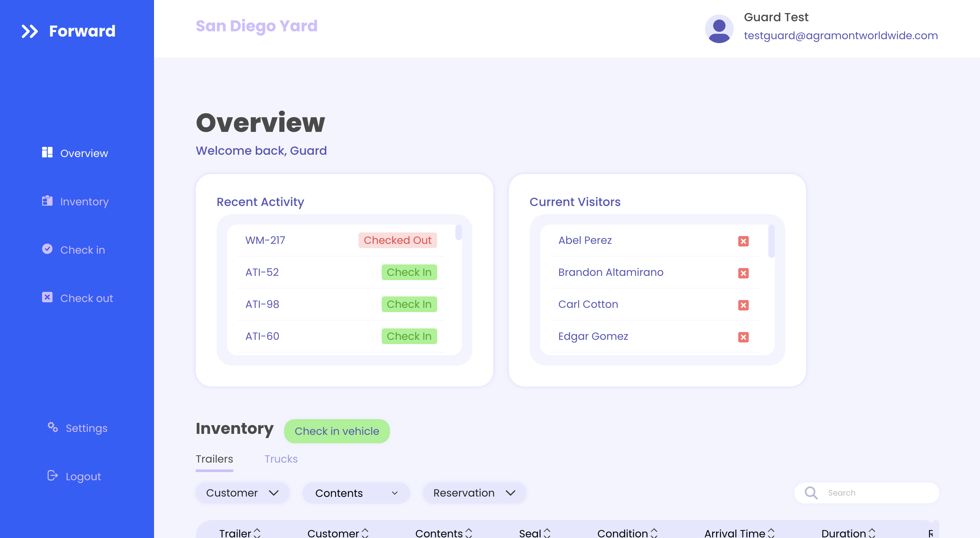This screenshot has height=538, width=980.
Task: Click the Overview dashboard icon in sidebar
Action: pyautogui.click(x=47, y=152)
